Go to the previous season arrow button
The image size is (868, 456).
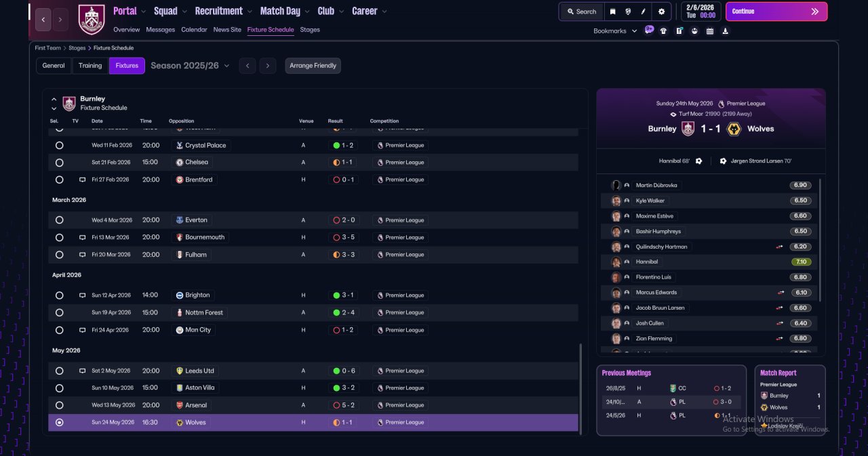click(x=248, y=66)
